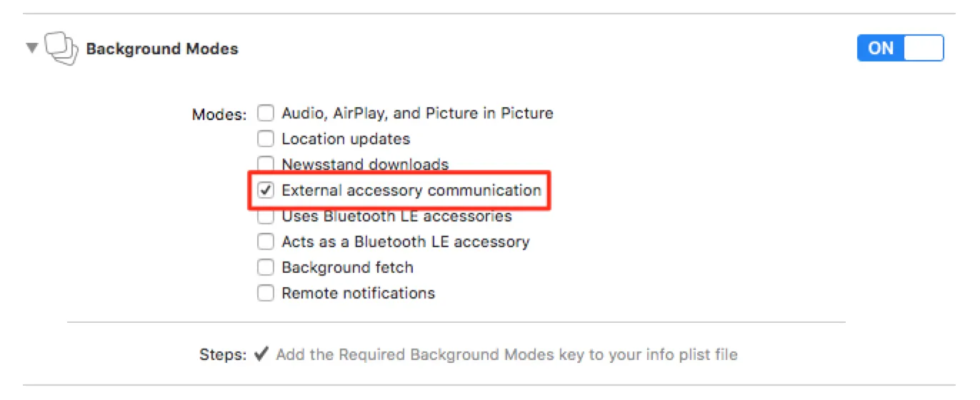Click the Background Modes stacked-layers icon
Viewport: 980px width, 400px height.
61,49
